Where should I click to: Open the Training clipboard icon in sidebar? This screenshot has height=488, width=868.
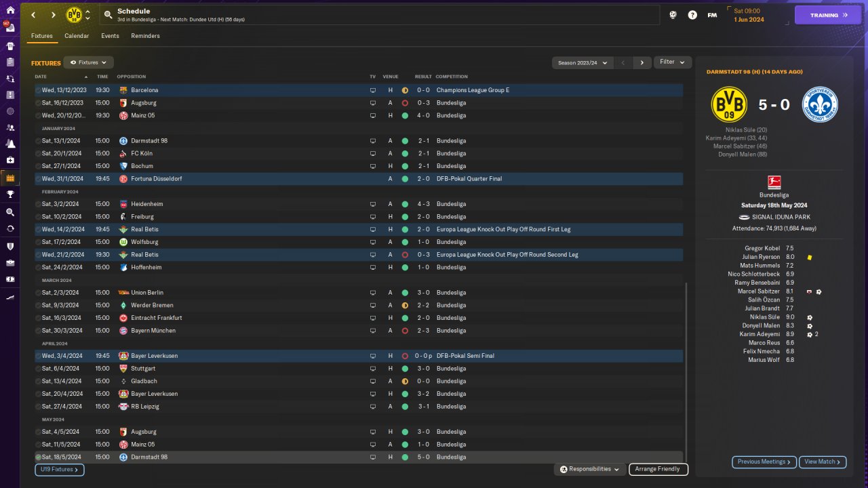[10, 62]
